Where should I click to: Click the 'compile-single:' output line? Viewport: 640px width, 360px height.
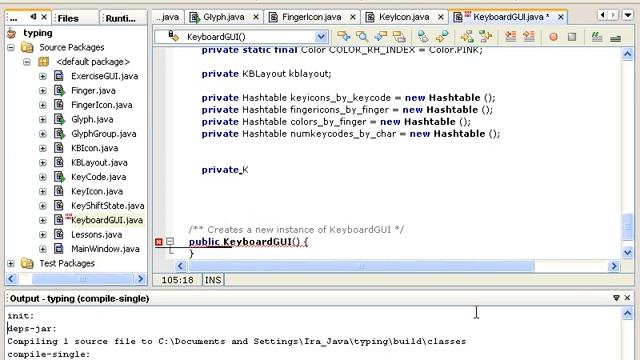[49, 354]
